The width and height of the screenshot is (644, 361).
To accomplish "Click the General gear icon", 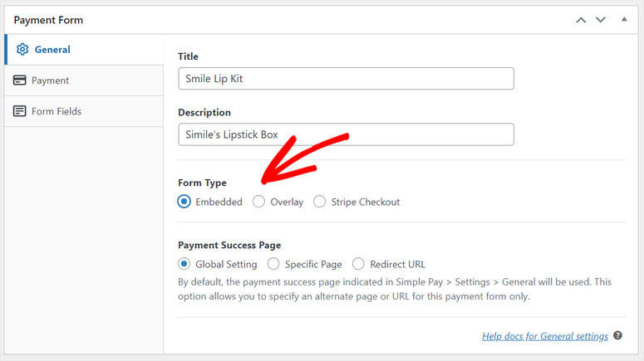I will tap(22, 50).
